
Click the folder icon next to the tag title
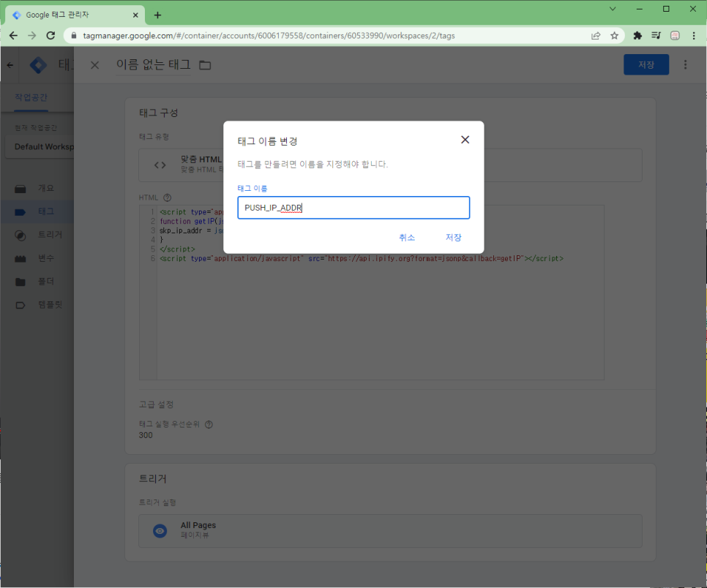coord(205,65)
